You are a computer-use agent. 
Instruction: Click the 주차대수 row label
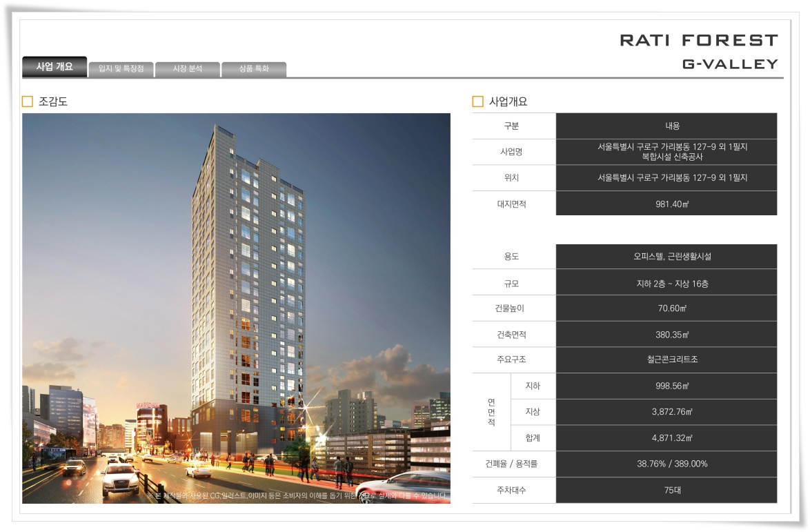point(511,490)
